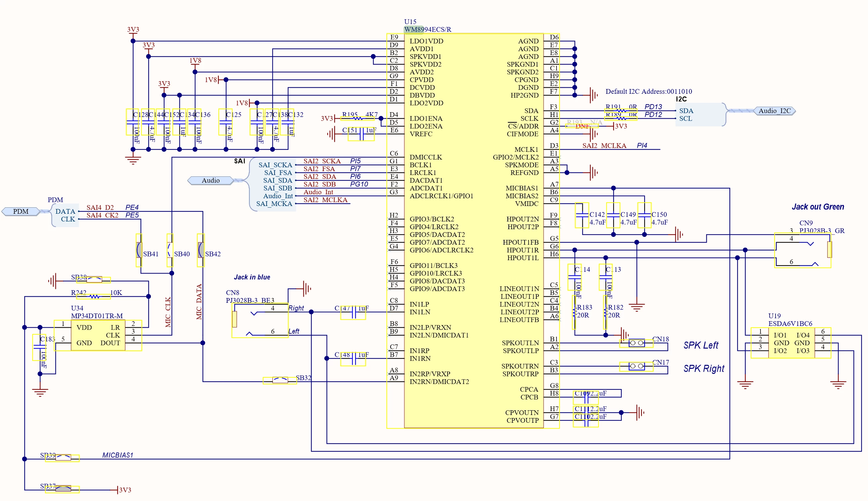Viewport: 868px width, 501px height.
Task: Click the WM8994ECS/R part name
Action: pos(428,30)
